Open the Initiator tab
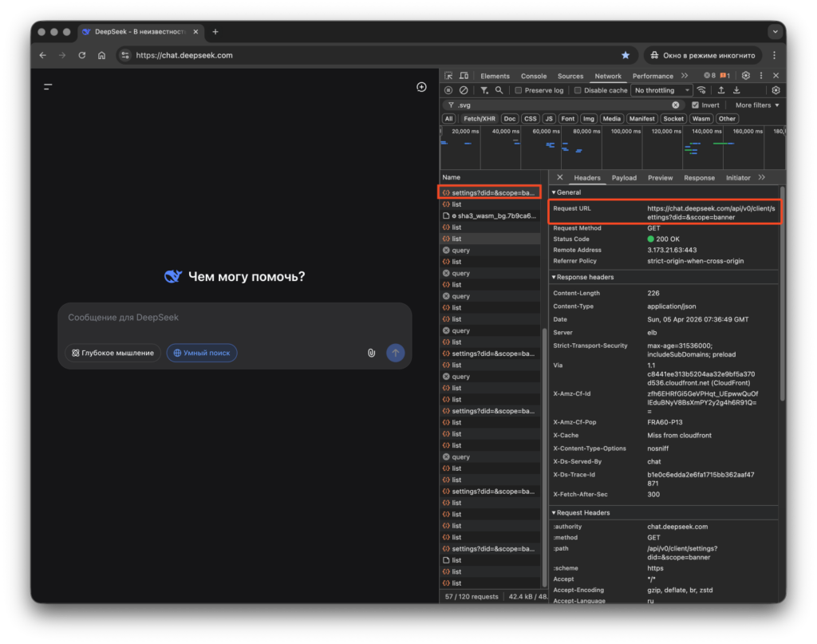Viewport: 817px width, 644px height. point(738,178)
